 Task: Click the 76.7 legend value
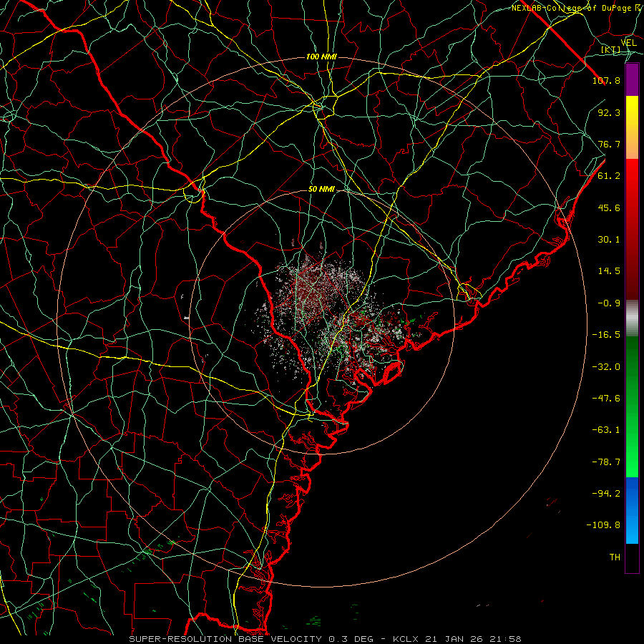609,144
